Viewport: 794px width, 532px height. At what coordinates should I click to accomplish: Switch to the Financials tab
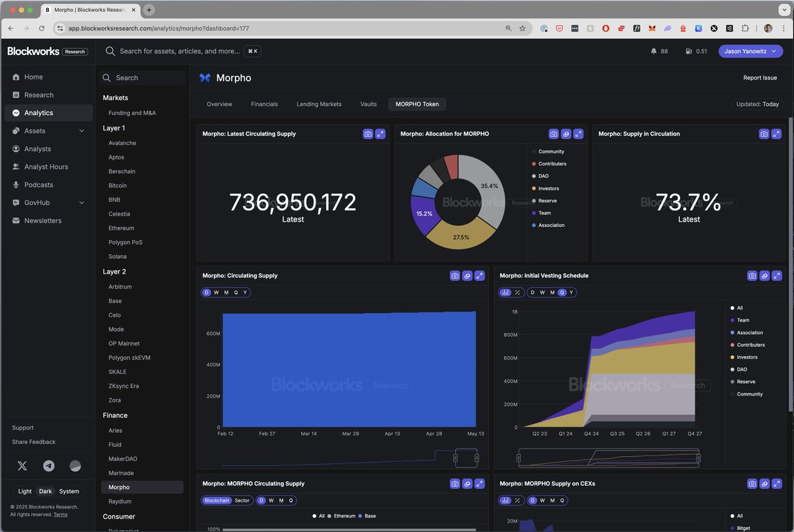264,104
